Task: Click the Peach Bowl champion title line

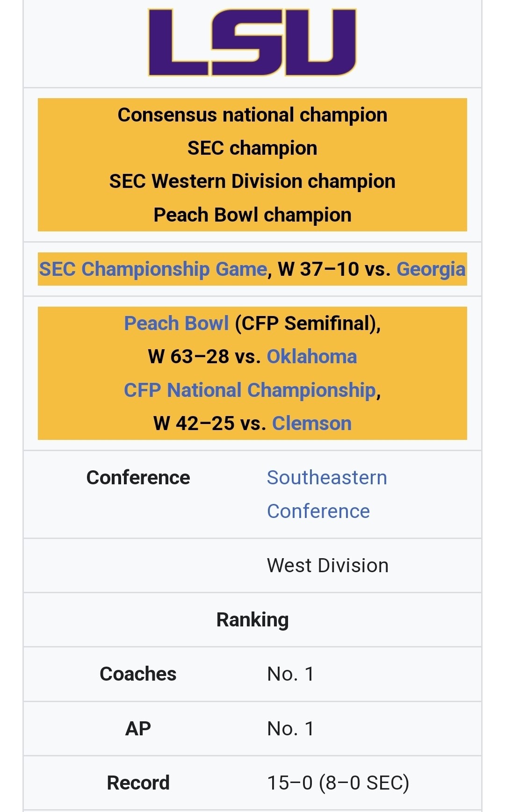Action: [252, 215]
